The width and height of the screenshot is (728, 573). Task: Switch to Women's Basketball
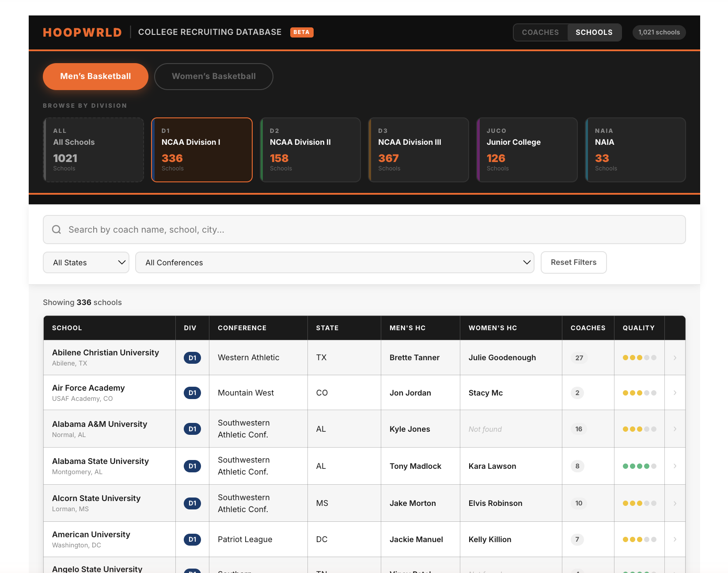[213, 76]
